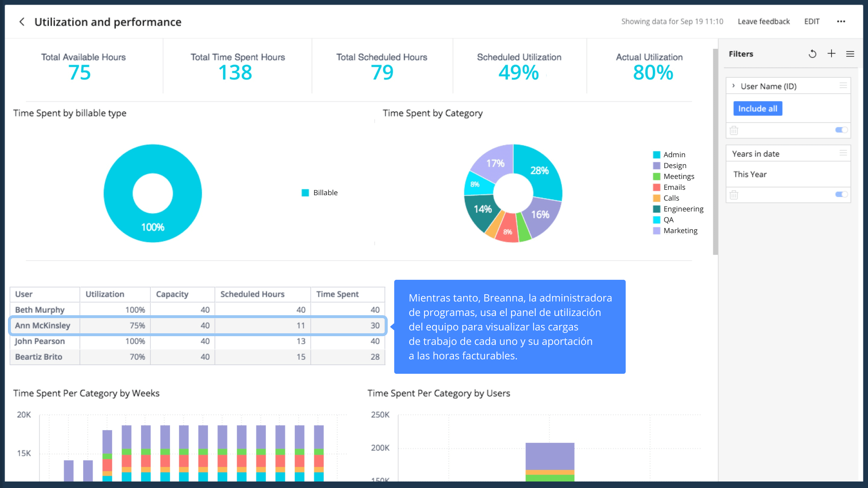Open User Name (ID) filter handle menu
The width and height of the screenshot is (868, 488).
(x=843, y=86)
